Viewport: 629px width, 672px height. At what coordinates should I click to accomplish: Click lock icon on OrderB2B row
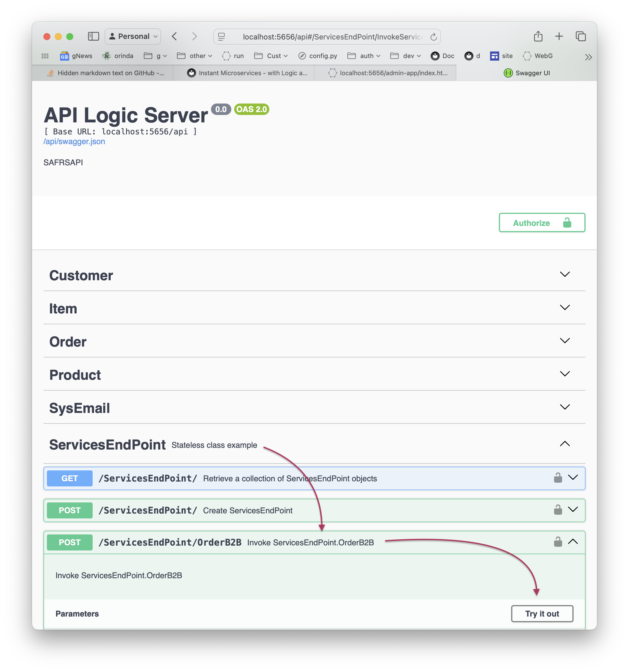click(558, 542)
